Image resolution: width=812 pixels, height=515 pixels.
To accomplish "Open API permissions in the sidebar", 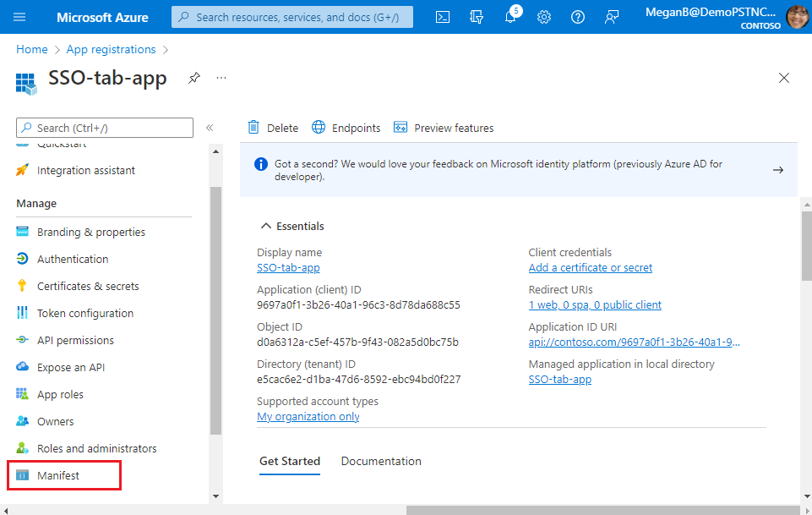I will [75, 340].
